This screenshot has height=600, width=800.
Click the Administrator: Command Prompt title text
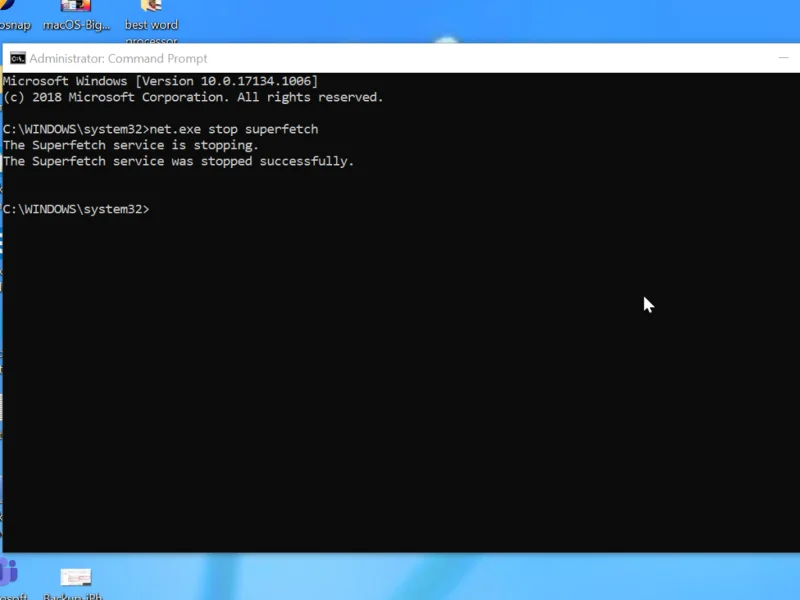click(x=118, y=59)
